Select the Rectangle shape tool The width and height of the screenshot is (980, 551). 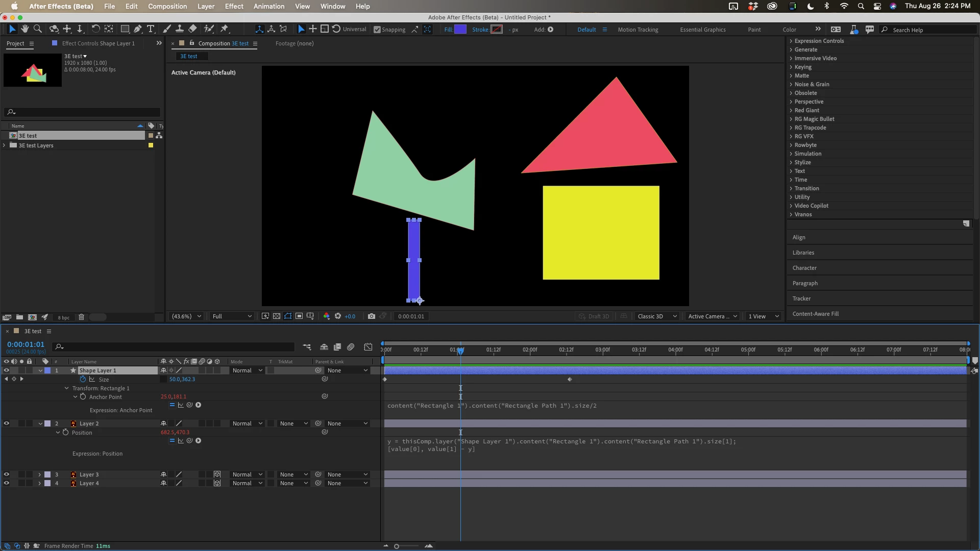click(x=125, y=29)
